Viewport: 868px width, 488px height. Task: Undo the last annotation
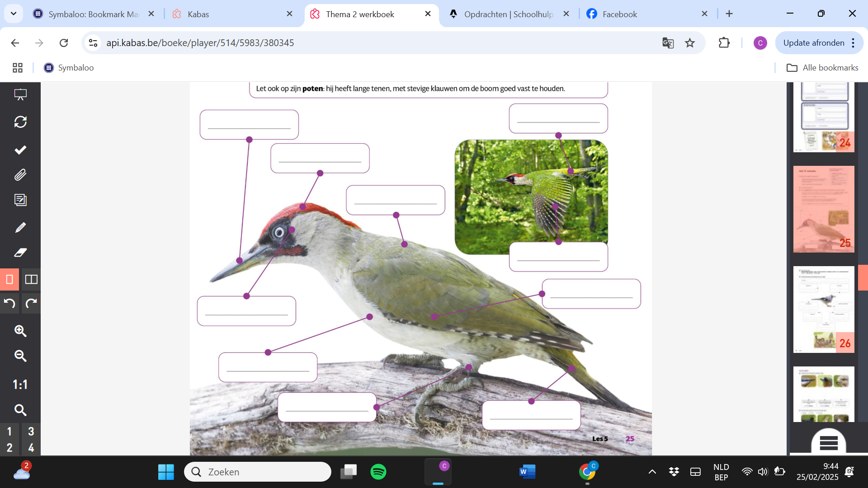[10, 303]
